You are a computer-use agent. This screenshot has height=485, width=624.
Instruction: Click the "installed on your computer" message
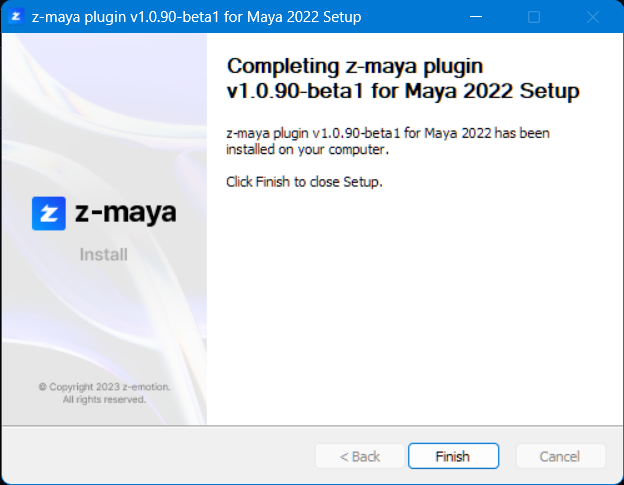coord(307,150)
